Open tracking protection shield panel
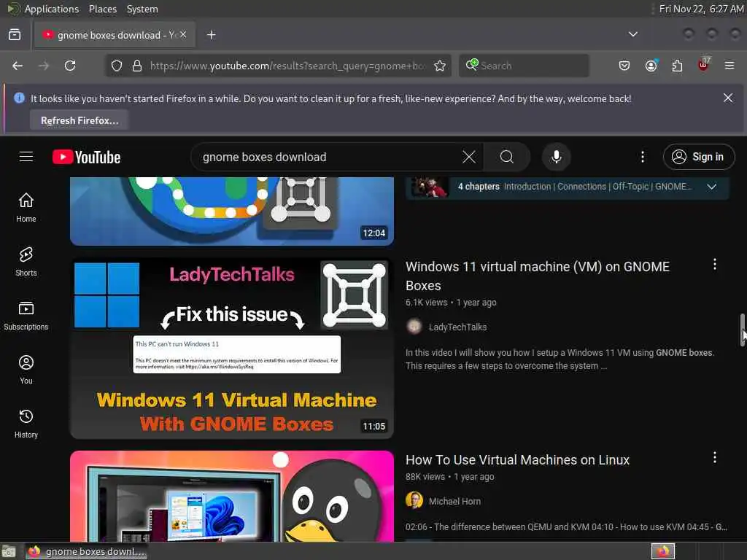Viewport: 747px width, 560px height. [x=117, y=66]
